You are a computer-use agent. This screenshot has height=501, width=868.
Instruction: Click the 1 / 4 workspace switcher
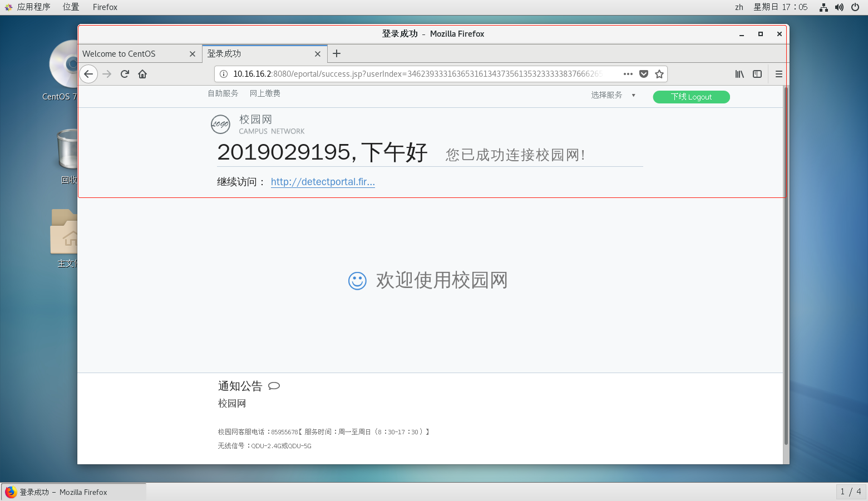pos(851,492)
